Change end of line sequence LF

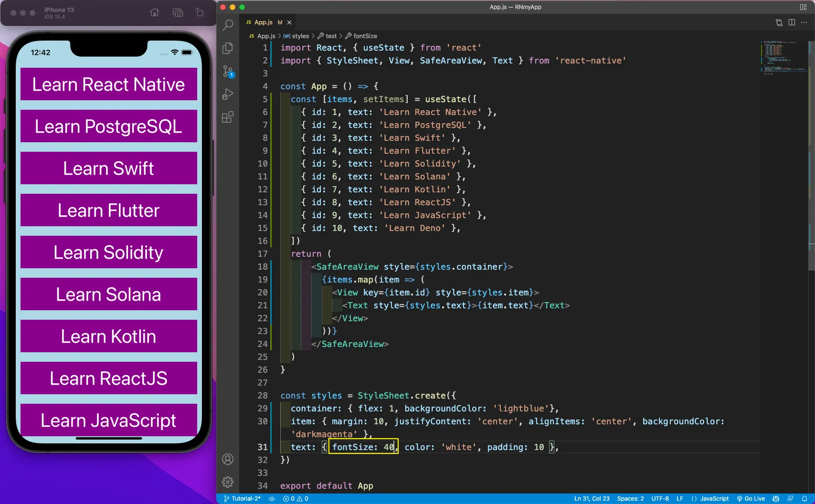pyautogui.click(x=680, y=499)
